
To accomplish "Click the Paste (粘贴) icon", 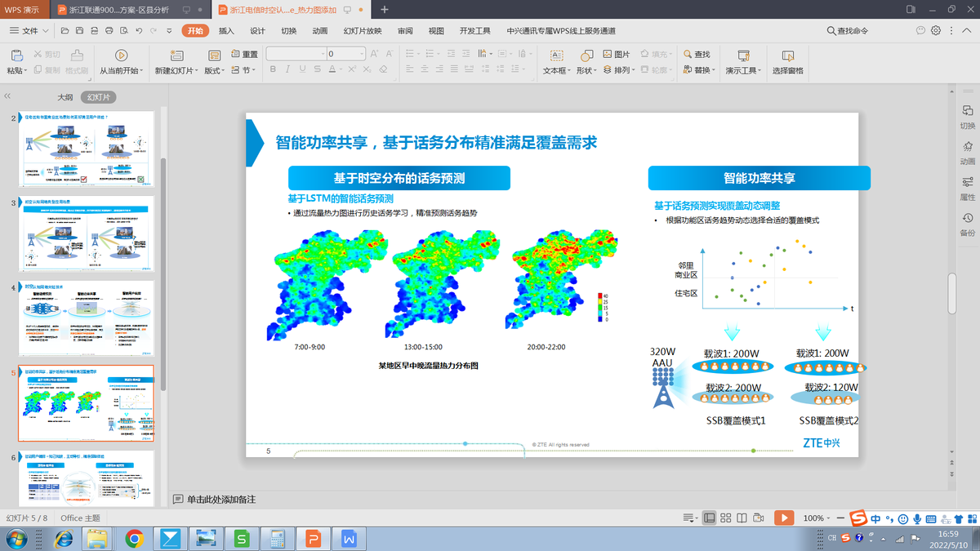I will 16,56.
